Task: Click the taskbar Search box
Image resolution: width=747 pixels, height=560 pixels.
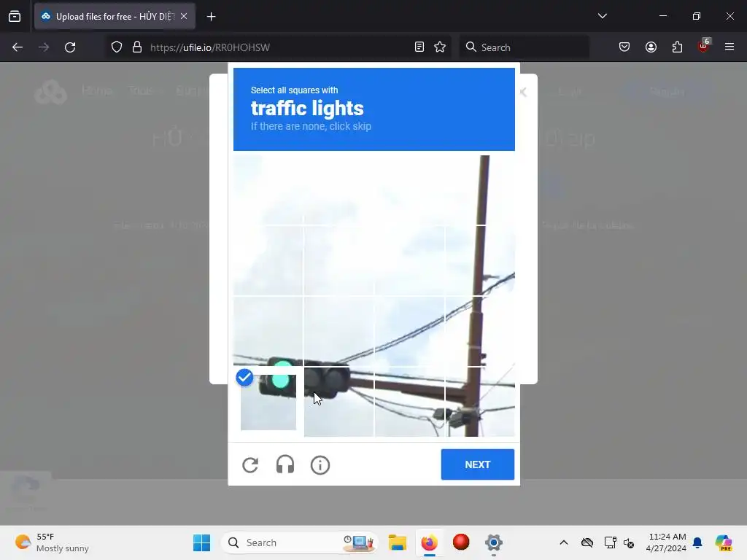Action: coord(299,542)
